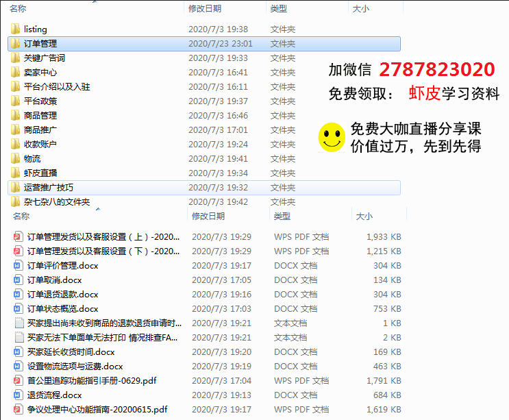509x420 pixels.
Task: Click the size value 1,619 KB
Action: (x=384, y=409)
